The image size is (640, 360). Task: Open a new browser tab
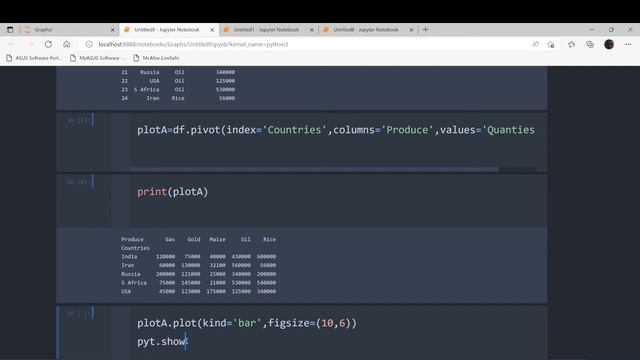(425, 29)
